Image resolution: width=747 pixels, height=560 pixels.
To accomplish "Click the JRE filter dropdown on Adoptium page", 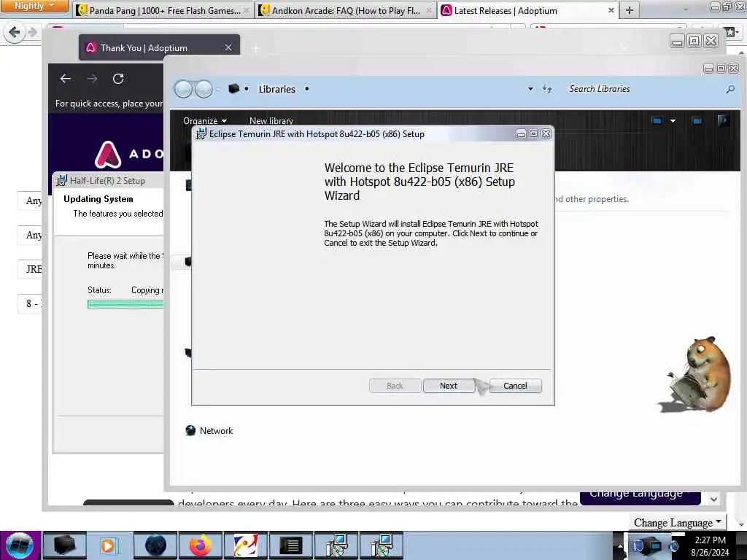I will coord(29,269).
